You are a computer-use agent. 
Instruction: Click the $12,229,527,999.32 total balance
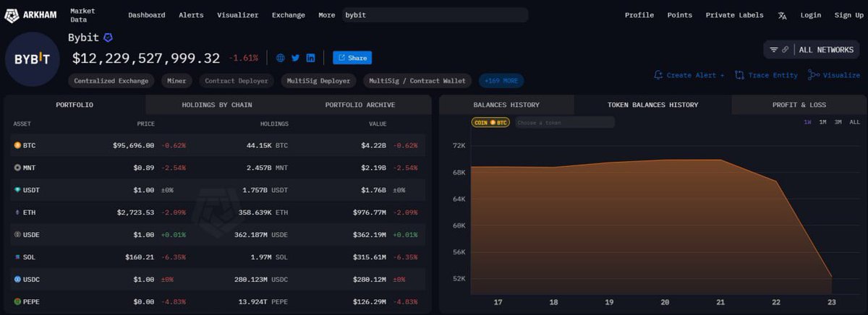145,58
